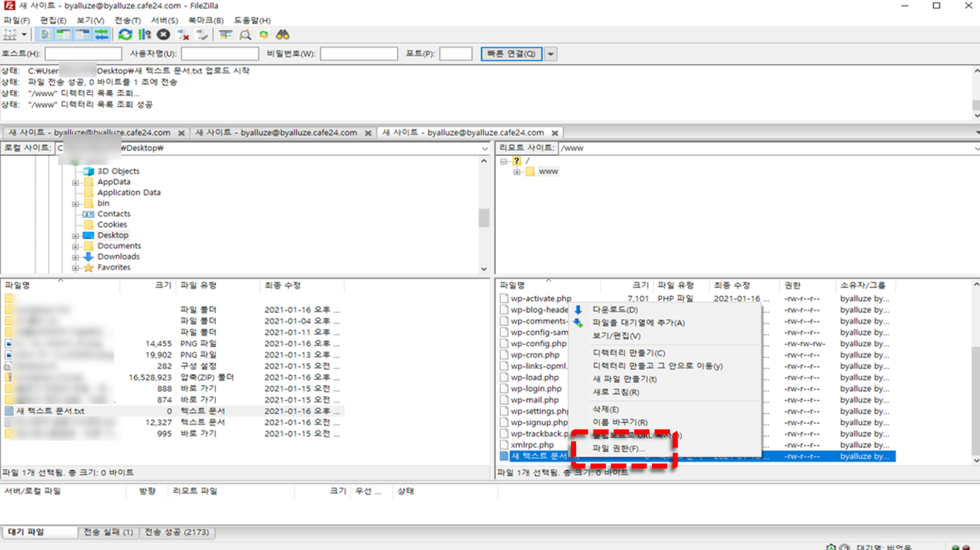Close the third 새 사이트 tab
980x550 pixels.
(555, 132)
